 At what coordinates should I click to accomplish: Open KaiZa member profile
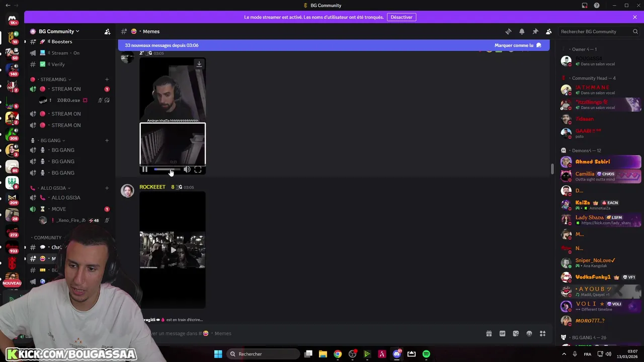601,205
